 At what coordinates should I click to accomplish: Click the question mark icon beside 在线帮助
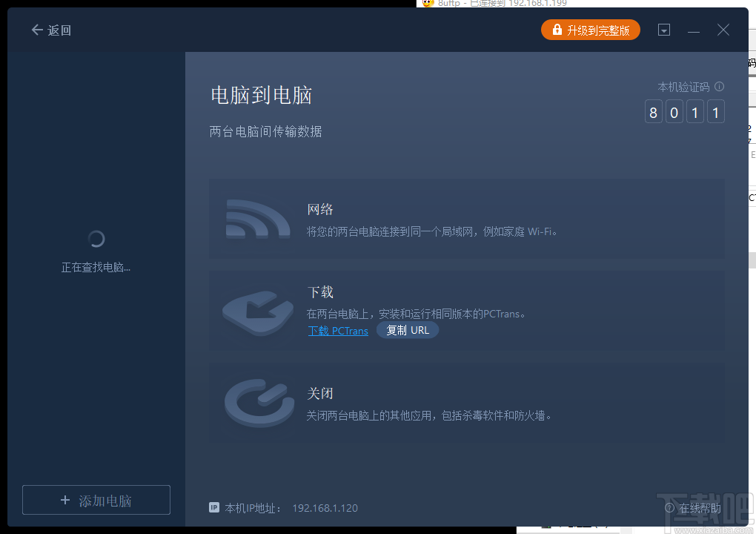(672, 509)
